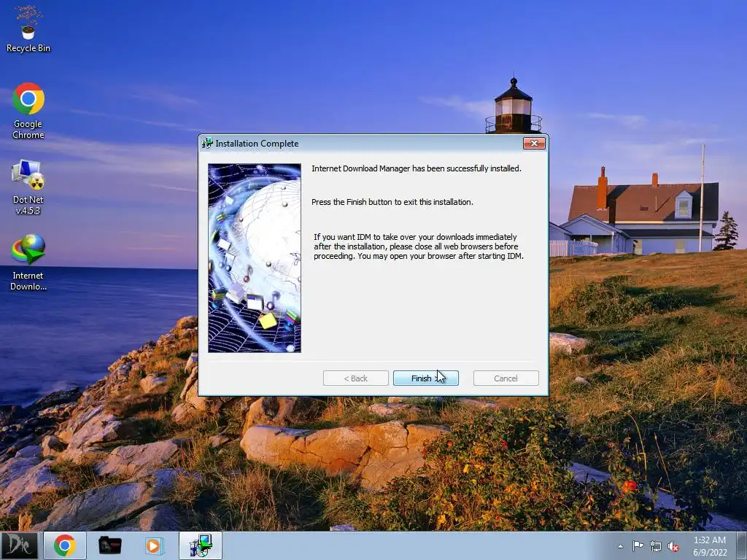747x560 pixels.
Task: Open the black folder taskbar icon
Action: tap(109, 545)
